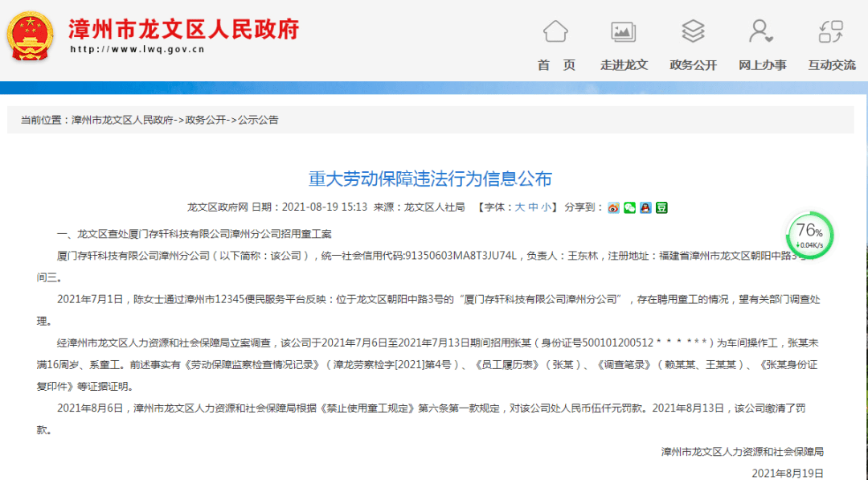Image resolution: width=868 pixels, height=480 pixels.
Task: Share the article to Douban
Action: pos(661,207)
